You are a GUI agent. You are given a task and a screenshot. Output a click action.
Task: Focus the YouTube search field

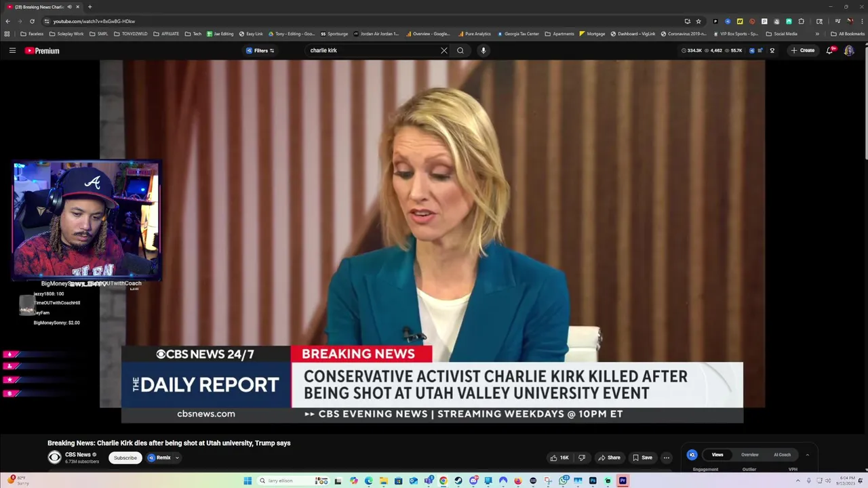click(x=373, y=50)
